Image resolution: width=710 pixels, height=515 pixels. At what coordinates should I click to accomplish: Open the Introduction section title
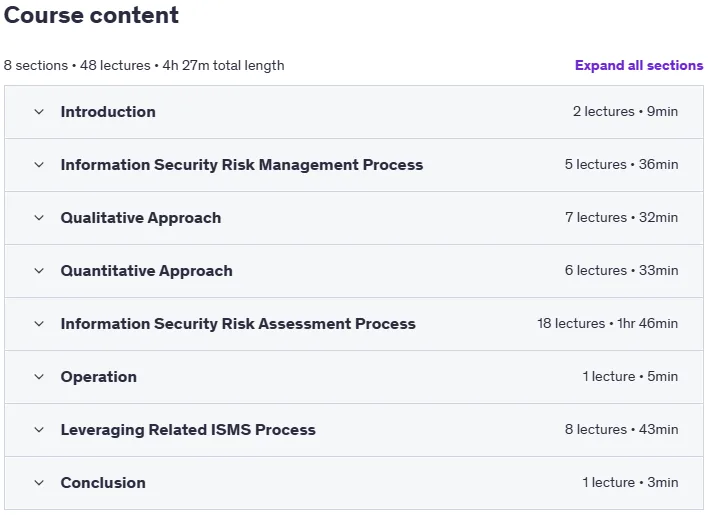108,112
